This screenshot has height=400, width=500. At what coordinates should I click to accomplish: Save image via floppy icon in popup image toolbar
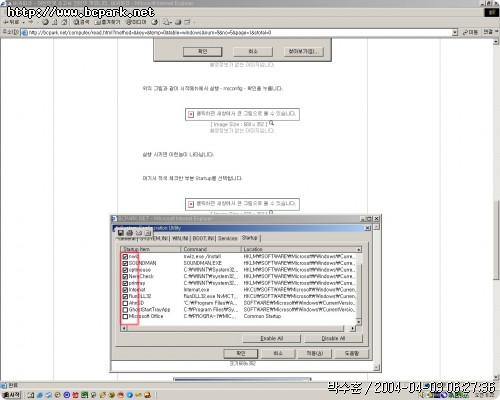(121, 233)
